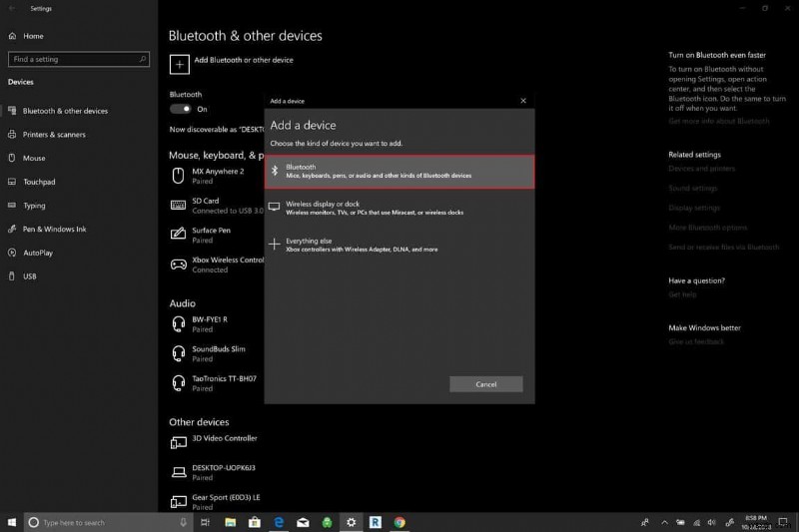Click the Find a setting search box
Screen dimensions: 799x532
coord(78,60)
